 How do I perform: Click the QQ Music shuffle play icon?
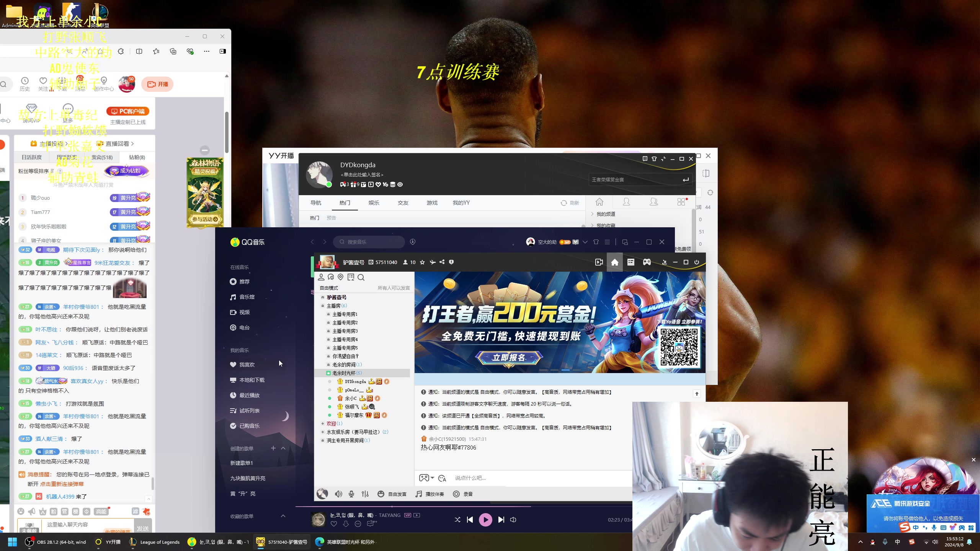coord(458,519)
